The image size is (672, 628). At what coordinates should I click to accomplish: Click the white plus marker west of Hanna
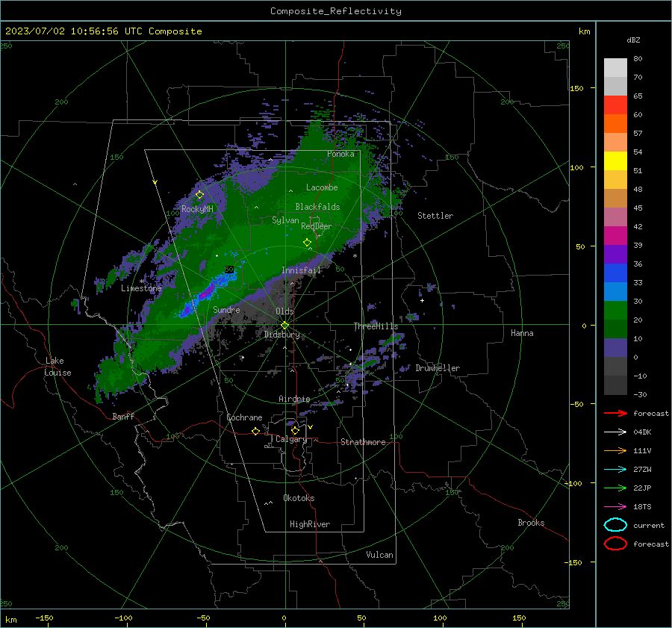(422, 300)
